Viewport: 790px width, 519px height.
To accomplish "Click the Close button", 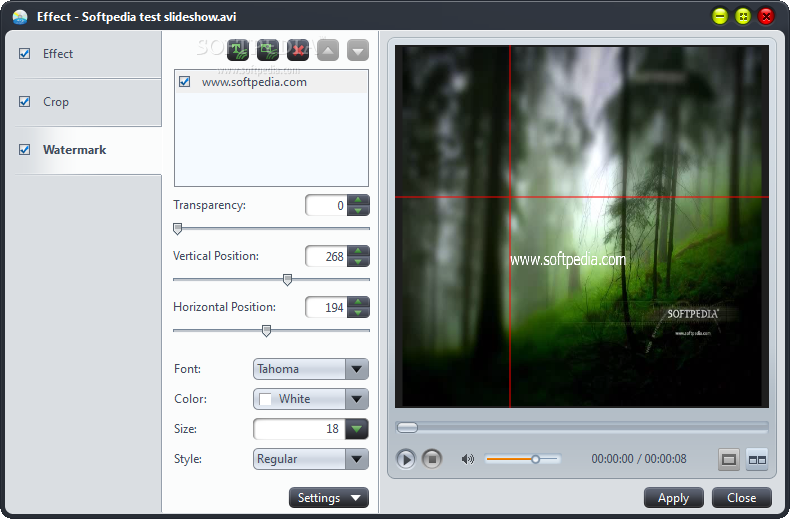I will click(742, 498).
